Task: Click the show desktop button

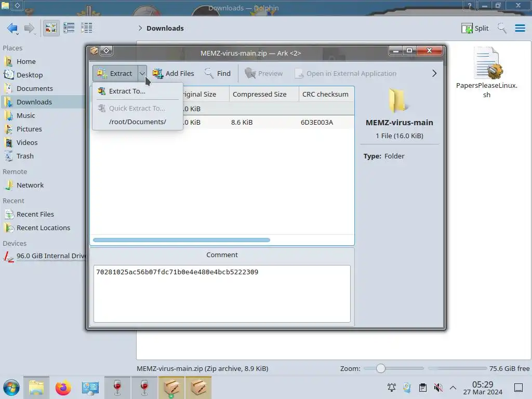Action: [518, 387]
